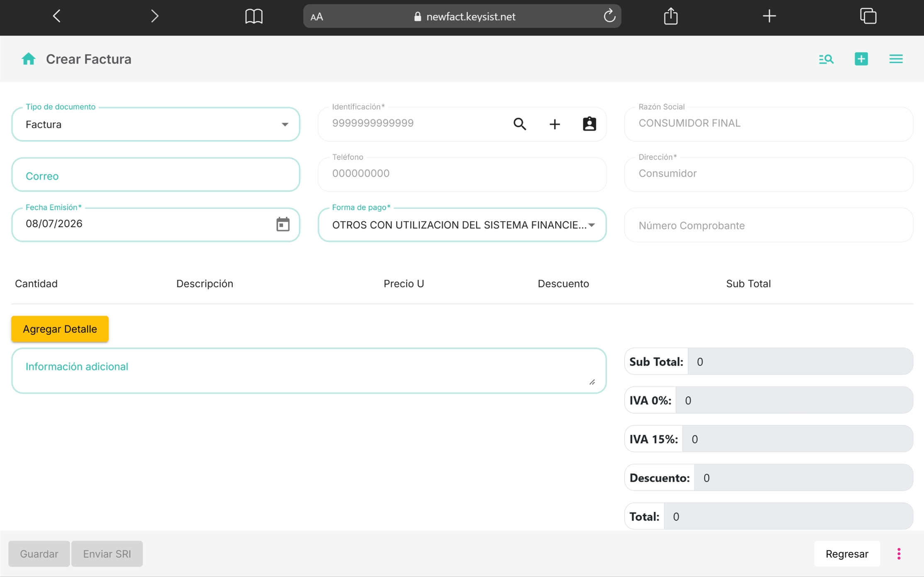Select the IVA 0% value field

[794, 400]
